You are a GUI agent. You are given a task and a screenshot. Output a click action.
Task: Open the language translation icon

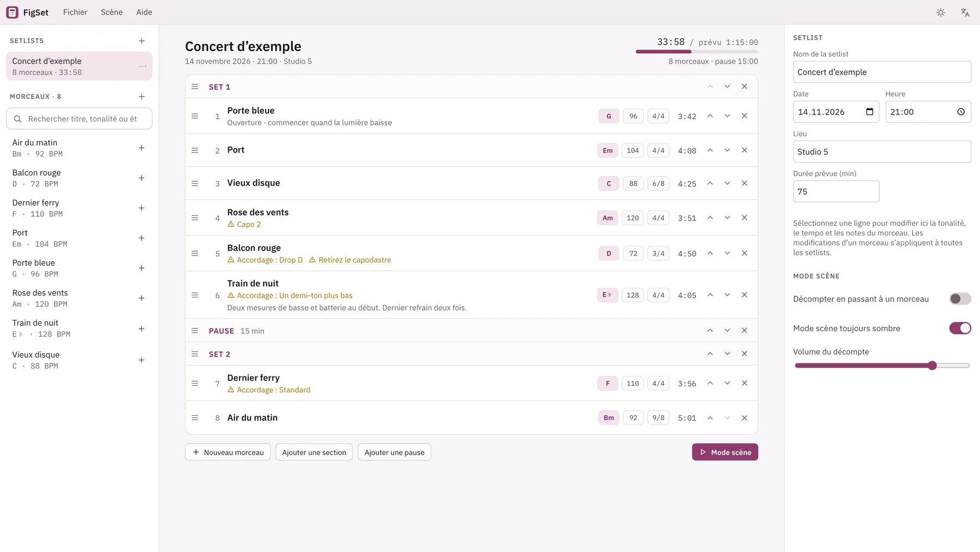pyautogui.click(x=965, y=12)
